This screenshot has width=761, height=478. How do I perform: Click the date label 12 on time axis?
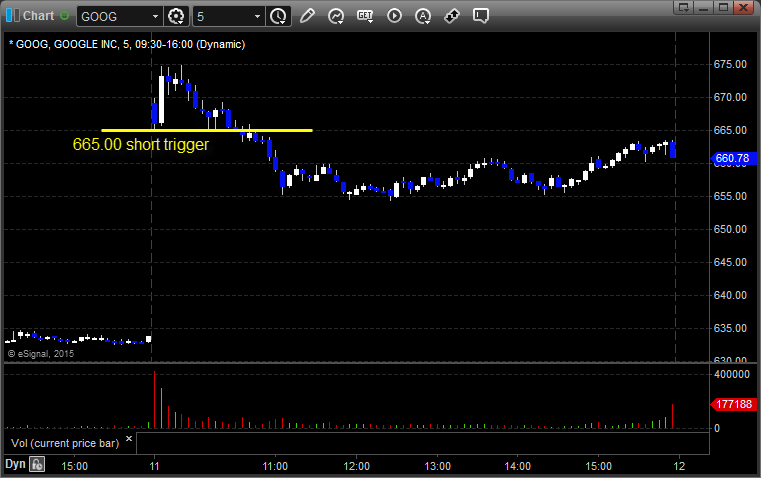[x=679, y=466]
